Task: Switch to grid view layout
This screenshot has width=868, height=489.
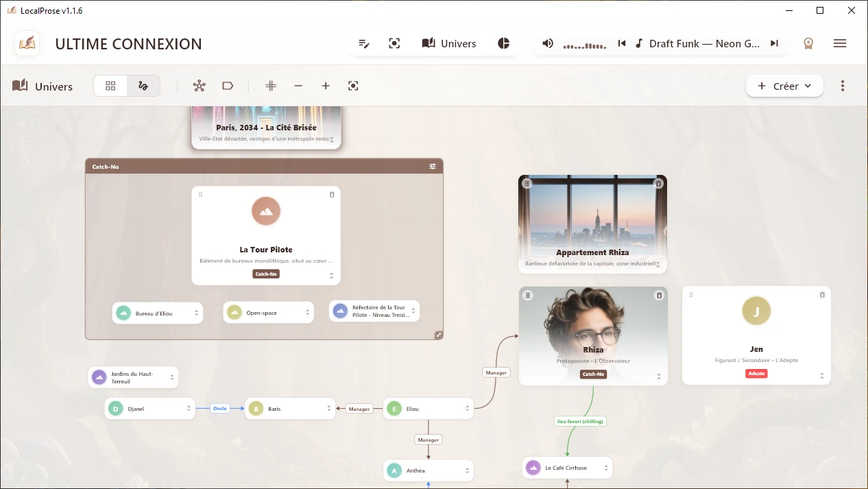Action: click(110, 86)
